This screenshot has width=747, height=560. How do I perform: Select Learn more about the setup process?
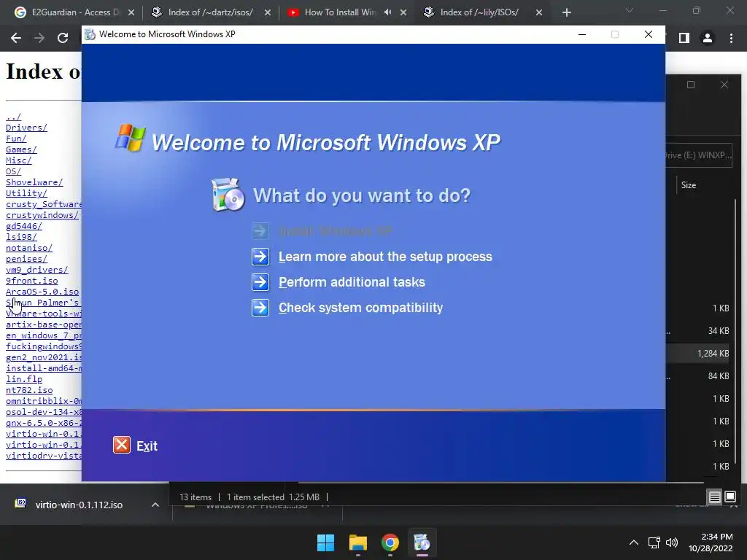click(385, 257)
